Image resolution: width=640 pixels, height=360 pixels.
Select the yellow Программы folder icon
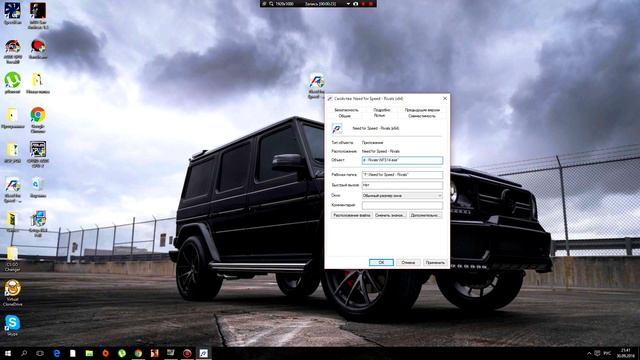(x=13, y=118)
